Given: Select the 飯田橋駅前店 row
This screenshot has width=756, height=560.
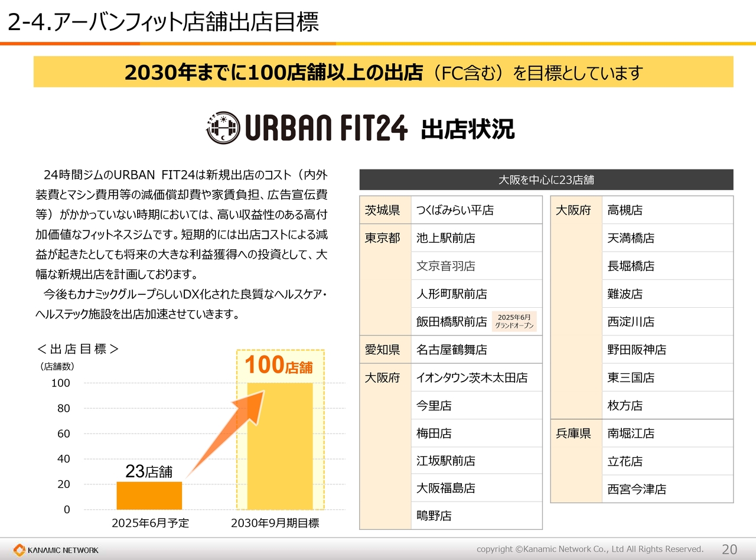Looking at the screenshot, I should tap(477, 321).
